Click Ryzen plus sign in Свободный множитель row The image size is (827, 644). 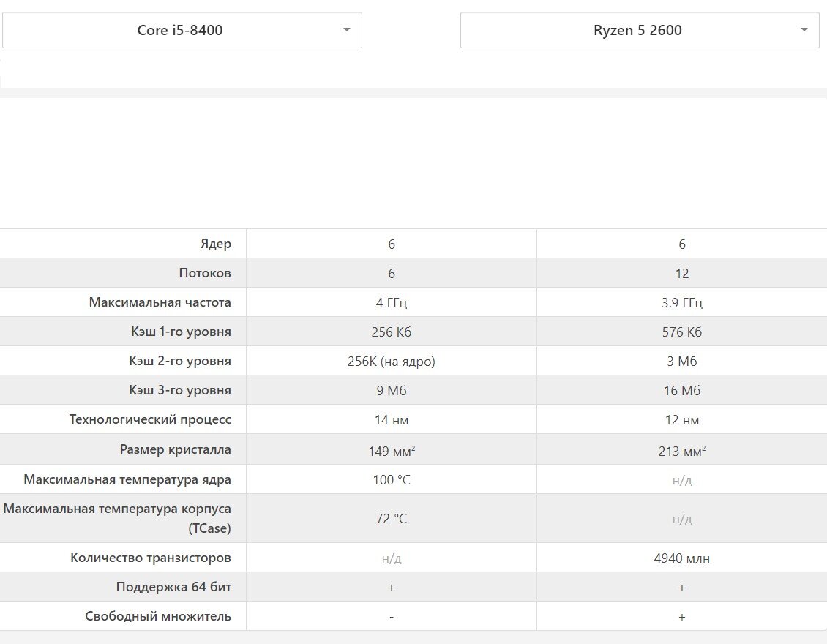[682, 617]
